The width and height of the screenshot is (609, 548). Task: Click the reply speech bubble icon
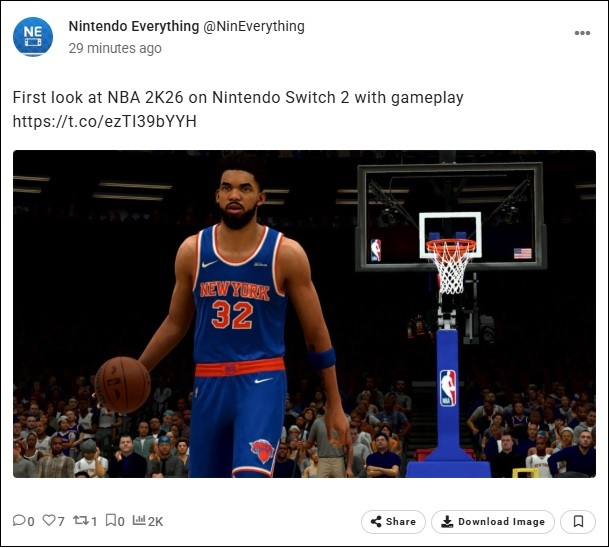coord(19,520)
